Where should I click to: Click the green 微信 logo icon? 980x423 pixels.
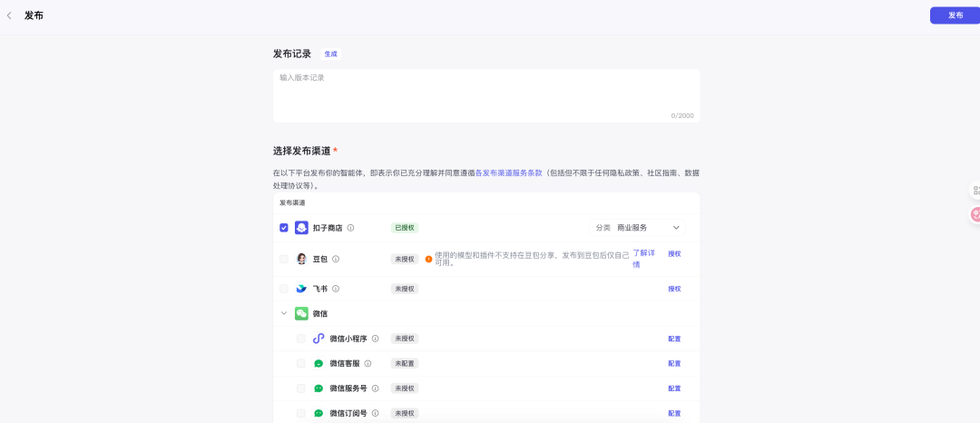(x=301, y=313)
